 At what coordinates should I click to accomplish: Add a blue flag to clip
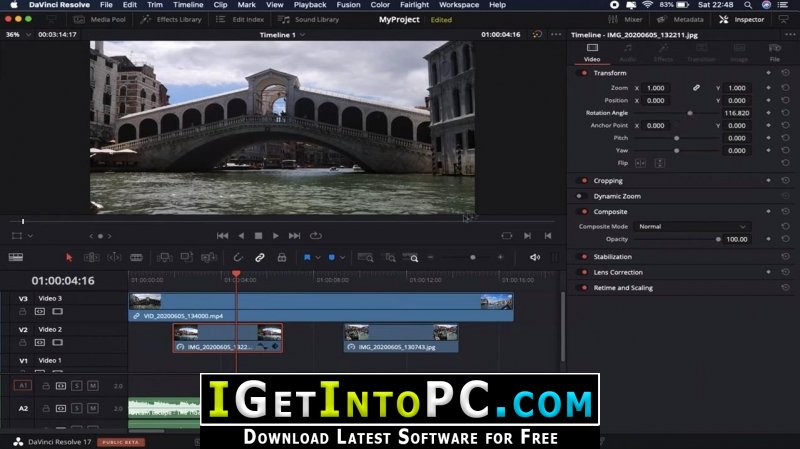(x=307, y=258)
